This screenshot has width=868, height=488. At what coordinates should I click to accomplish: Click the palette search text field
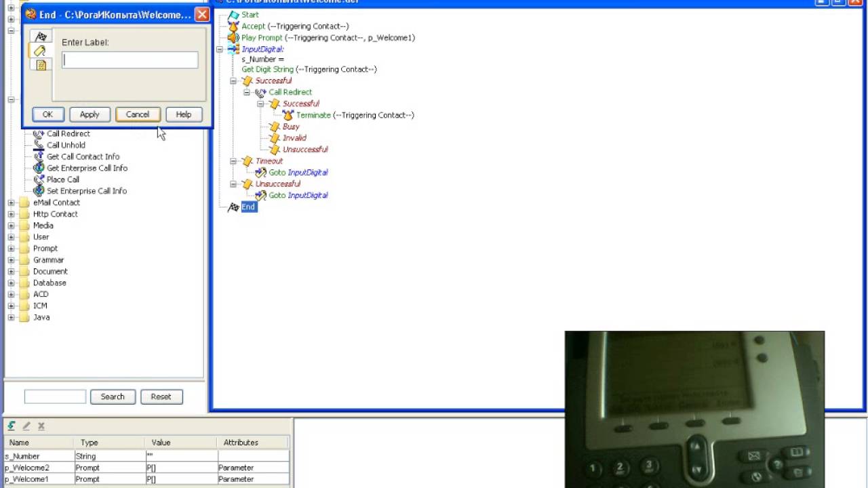[55, 397]
